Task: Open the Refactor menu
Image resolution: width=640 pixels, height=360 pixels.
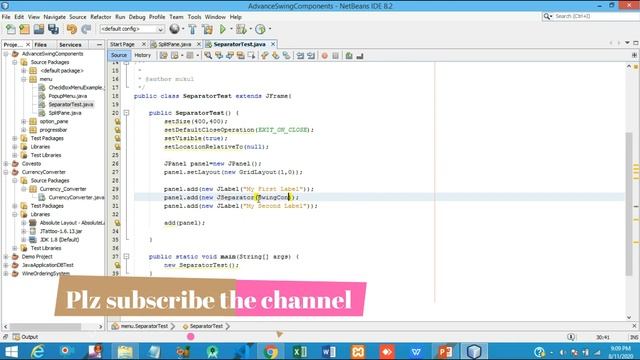Action: tap(100, 17)
